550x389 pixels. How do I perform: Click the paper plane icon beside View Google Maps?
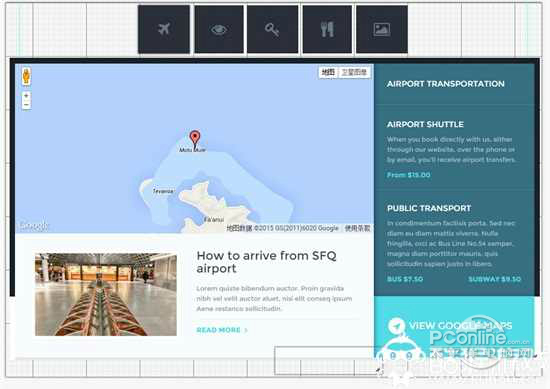396,326
